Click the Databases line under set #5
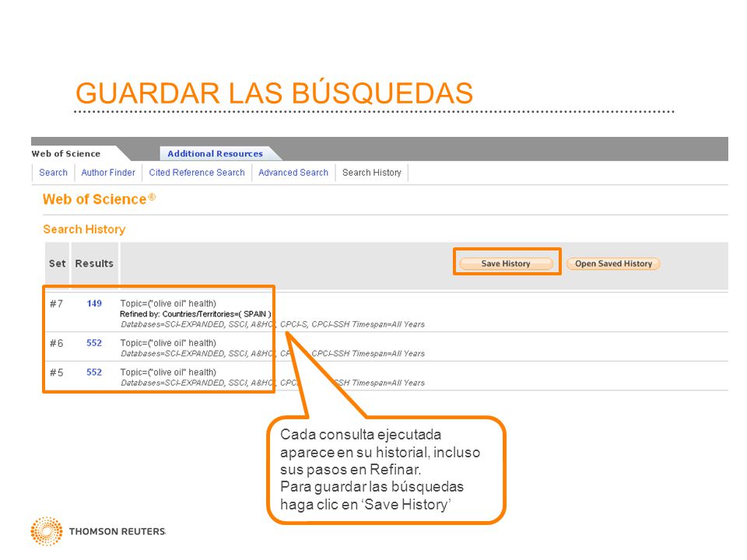Image resolution: width=747 pixels, height=560 pixels. coord(272,383)
